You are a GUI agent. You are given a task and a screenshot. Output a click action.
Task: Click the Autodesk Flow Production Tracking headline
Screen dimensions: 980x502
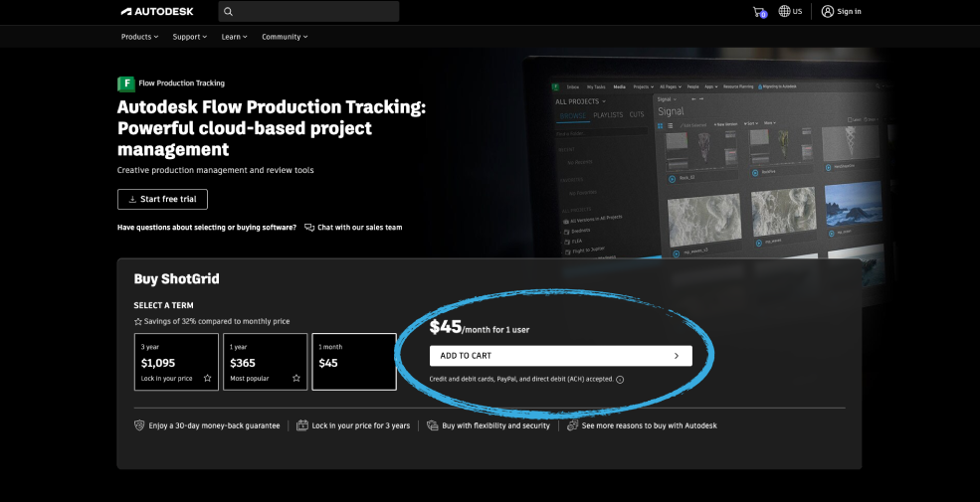pyautogui.click(x=272, y=128)
